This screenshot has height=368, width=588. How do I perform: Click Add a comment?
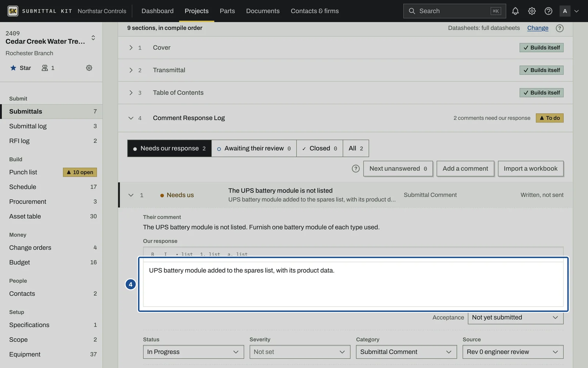coord(465,169)
